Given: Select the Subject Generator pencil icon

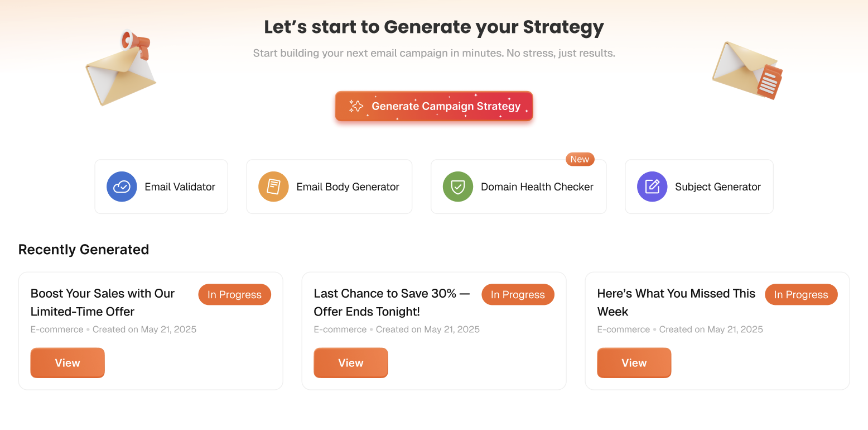Looking at the screenshot, I should coord(652,187).
